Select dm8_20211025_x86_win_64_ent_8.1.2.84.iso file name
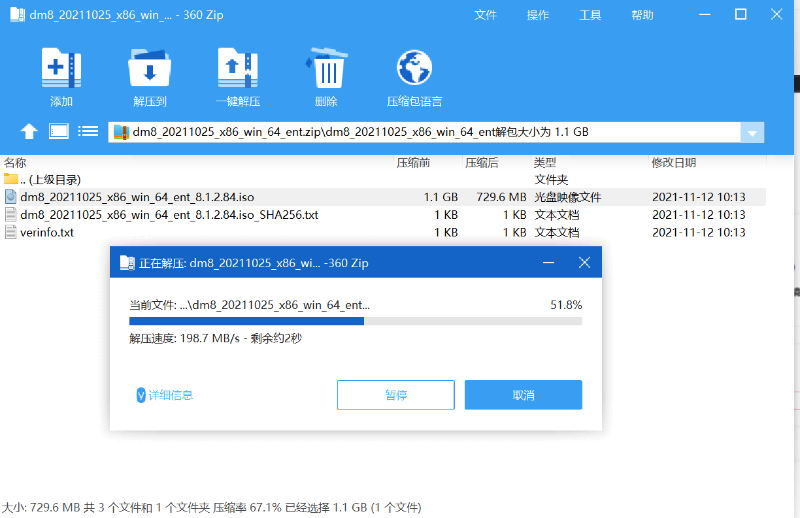The height and width of the screenshot is (518, 800). (x=137, y=197)
